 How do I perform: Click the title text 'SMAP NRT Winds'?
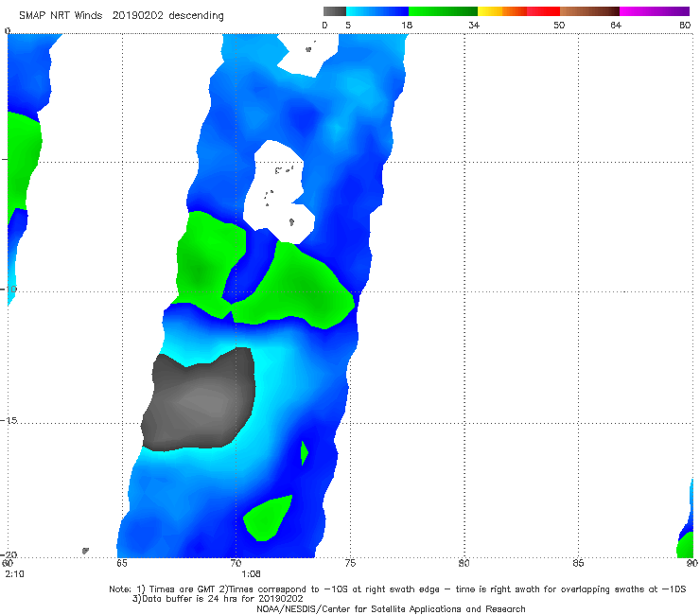[61, 15]
